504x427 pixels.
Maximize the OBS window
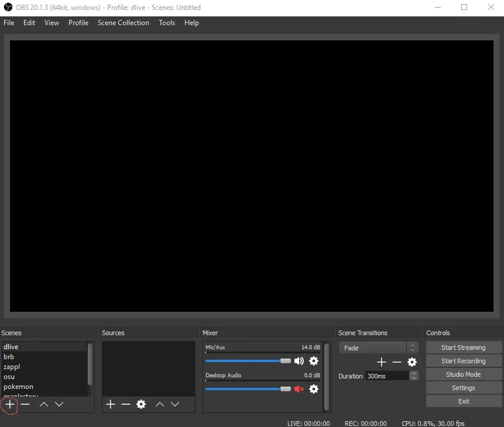point(464,7)
